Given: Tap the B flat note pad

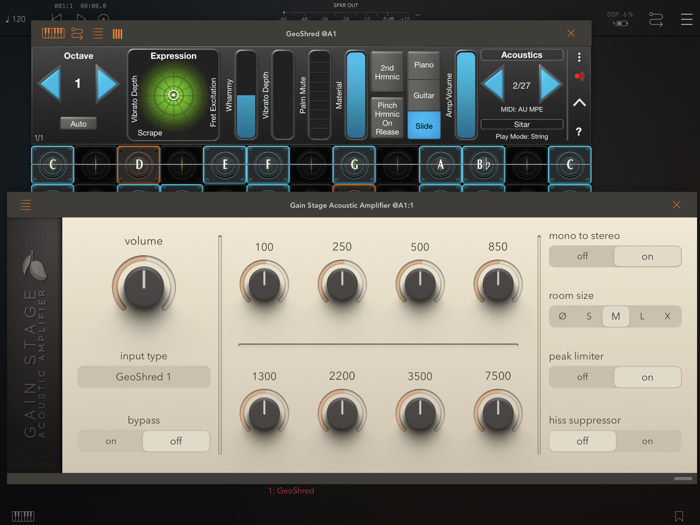Looking at the screenshot, I should click(x=483, y=165).
